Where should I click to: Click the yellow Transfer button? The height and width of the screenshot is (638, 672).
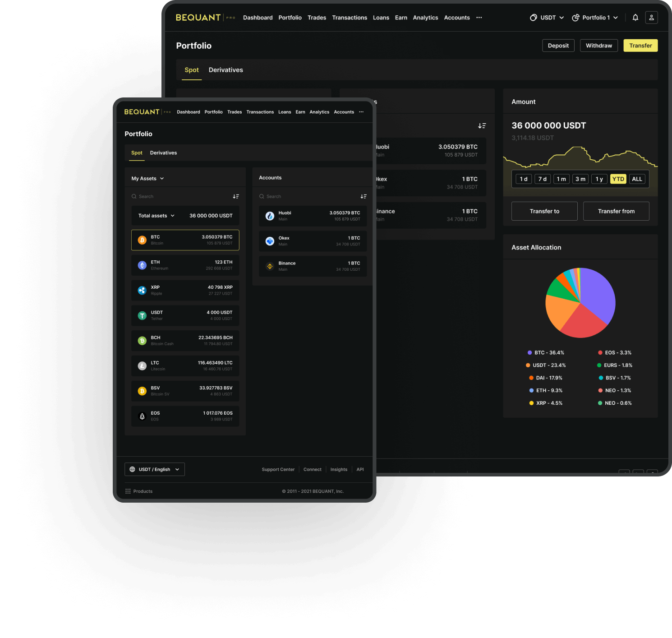tap(640, 46)
